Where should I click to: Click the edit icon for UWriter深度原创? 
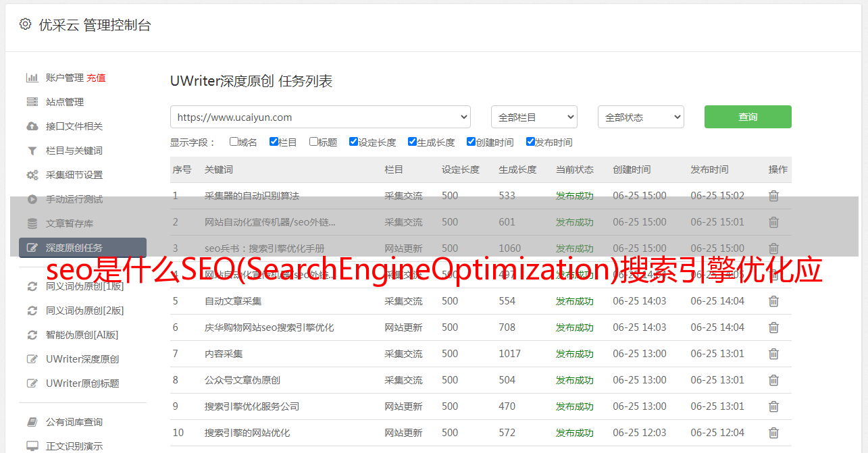32,359
